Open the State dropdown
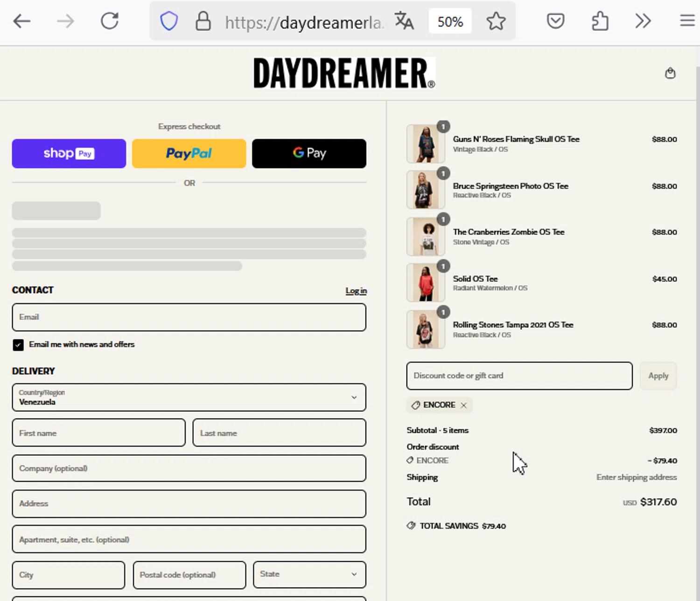Image resolution: width=700 pixels, height=601 pixels. coord(309,574)
